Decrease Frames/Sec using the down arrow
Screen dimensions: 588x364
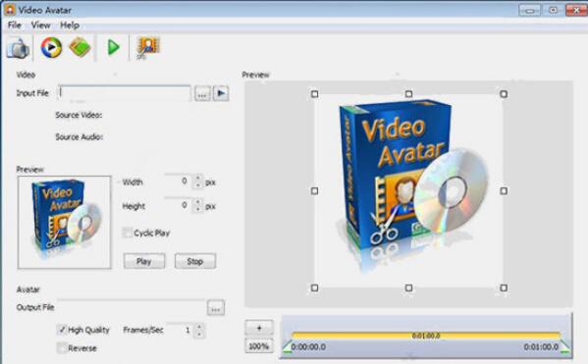tap(199, 334)
